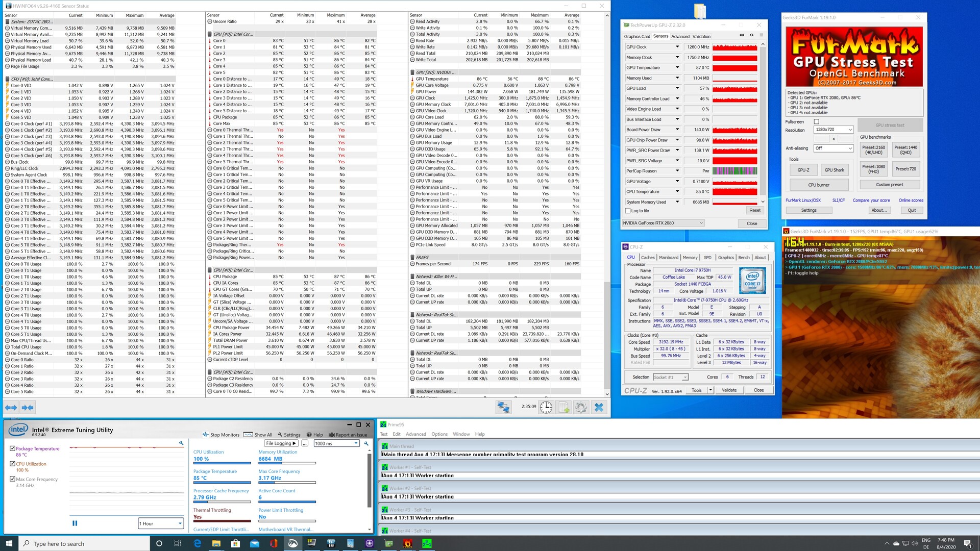980x551 pixels.
Task: Click GPU-Z refresh icon
Action: [x=751, y=35]
